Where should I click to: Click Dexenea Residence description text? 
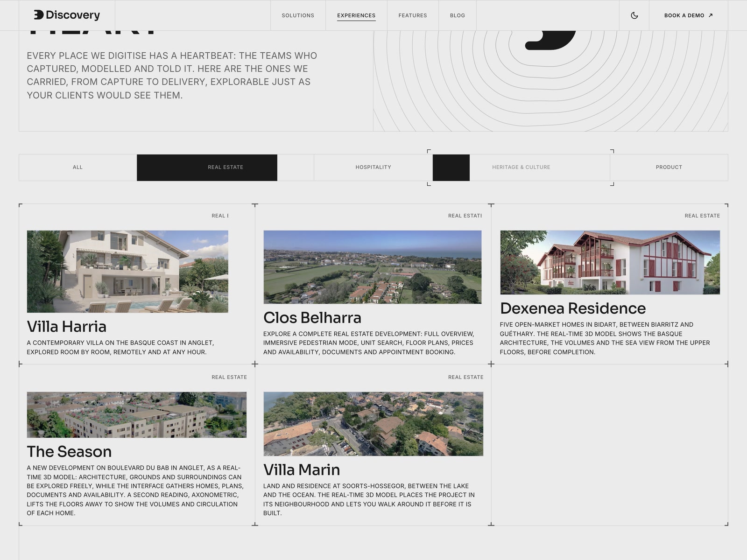pyautogui.click(x=605, y=338)
